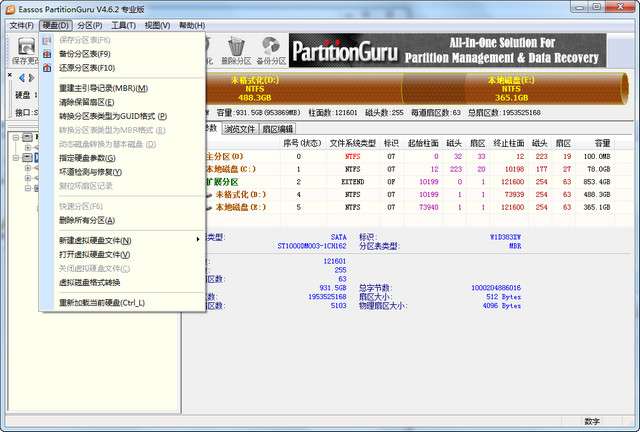Choose 新建虚拟硬盘文件(N)
The image size is (640, 432).
tap(122, 240)
